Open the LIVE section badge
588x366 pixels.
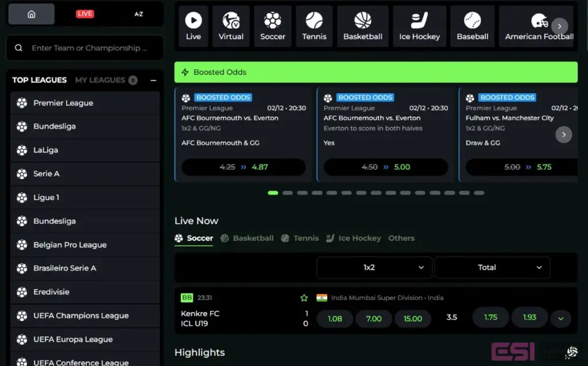pos(85,14)
